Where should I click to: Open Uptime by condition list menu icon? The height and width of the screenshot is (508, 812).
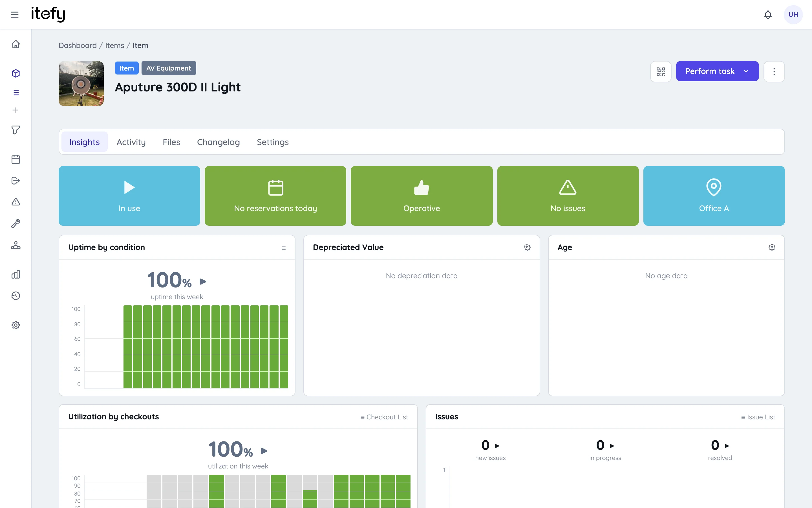coord(284,248)
